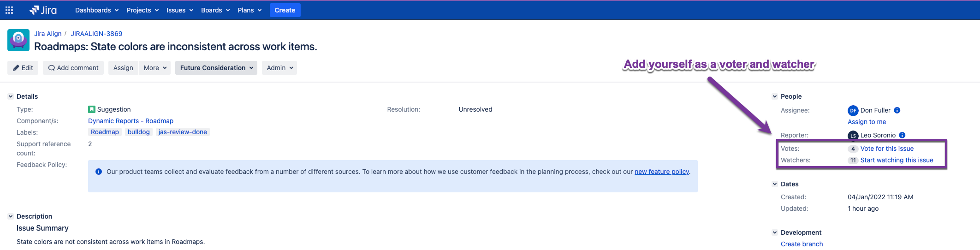Open the More dropdown
Image resolution: width=980 pixels, height=250 pixels.
(x=155, y=68)
